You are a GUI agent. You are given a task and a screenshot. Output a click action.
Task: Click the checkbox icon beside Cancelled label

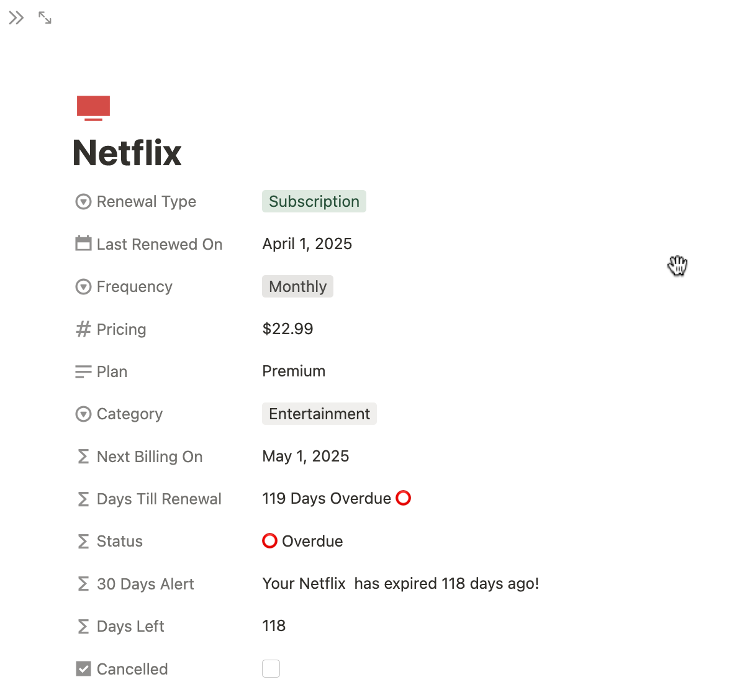[83, 668]
